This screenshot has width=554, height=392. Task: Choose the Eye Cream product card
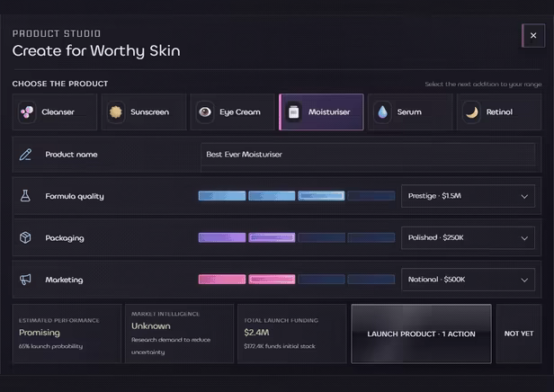(x=232, y=112)
